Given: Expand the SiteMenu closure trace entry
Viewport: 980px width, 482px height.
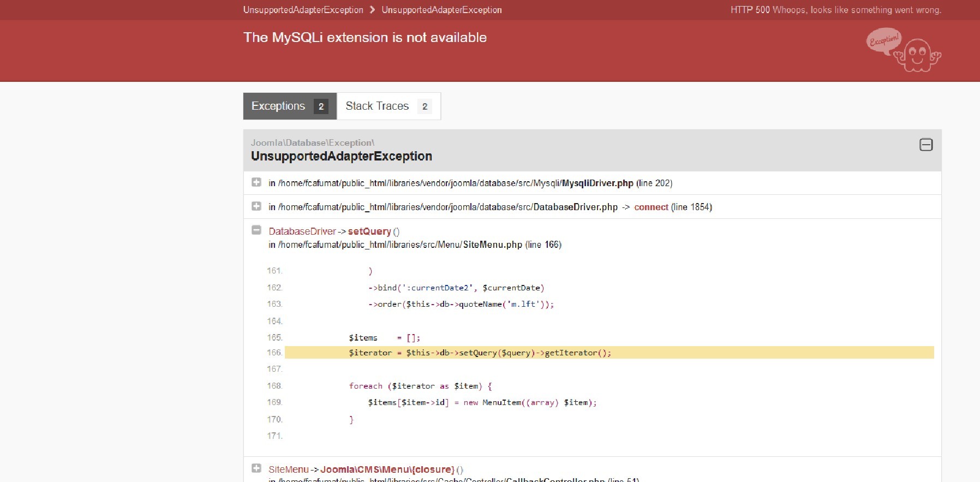Looking at the screenshot, I should point(256,468).
